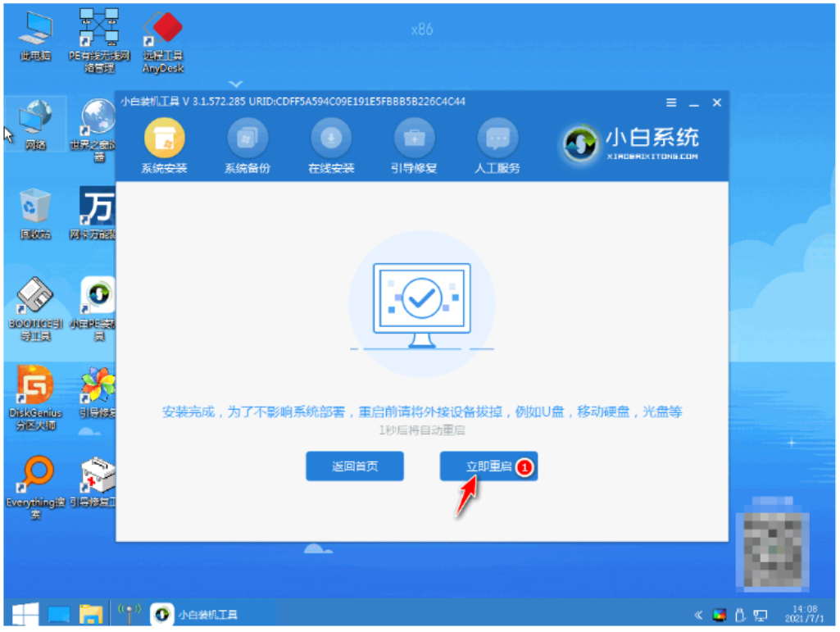Click the wireless antenna taskbar icon
Image resolution: width=840 pixels, height=632 pixels.
click(129, 614)
